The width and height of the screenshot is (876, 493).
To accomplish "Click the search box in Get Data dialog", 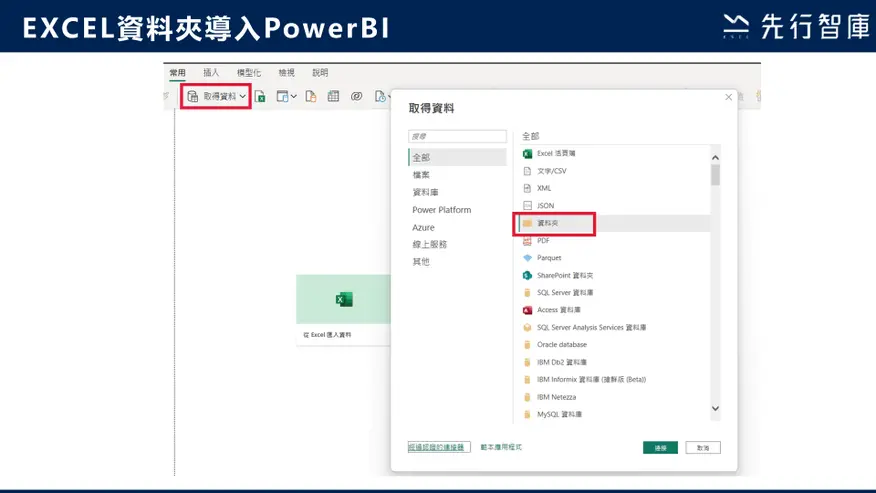I will (458, 136).
